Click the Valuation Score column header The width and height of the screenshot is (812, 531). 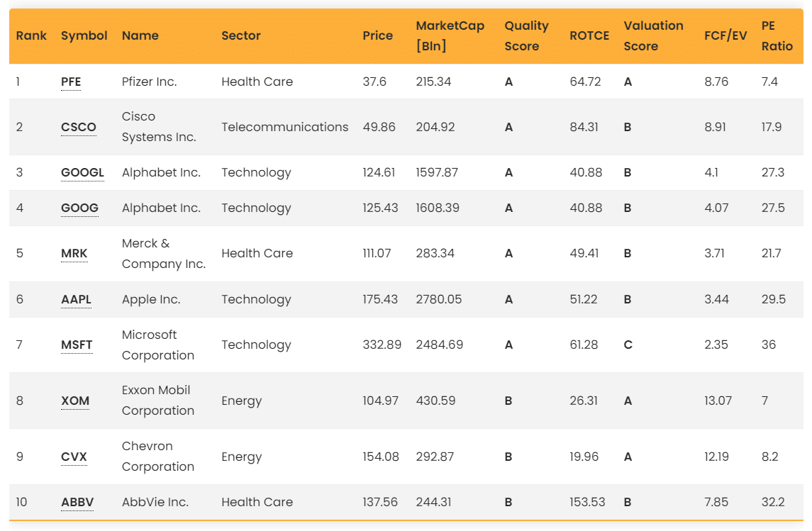[654, 35]
